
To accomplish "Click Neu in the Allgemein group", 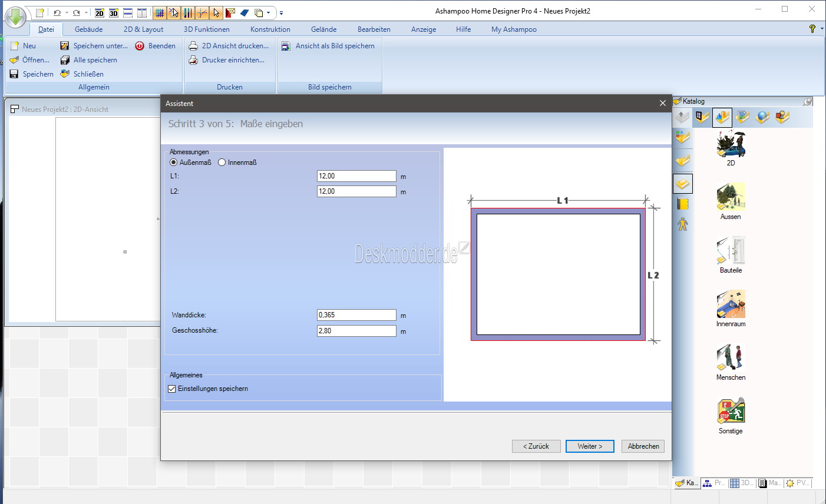I will 23,46.
